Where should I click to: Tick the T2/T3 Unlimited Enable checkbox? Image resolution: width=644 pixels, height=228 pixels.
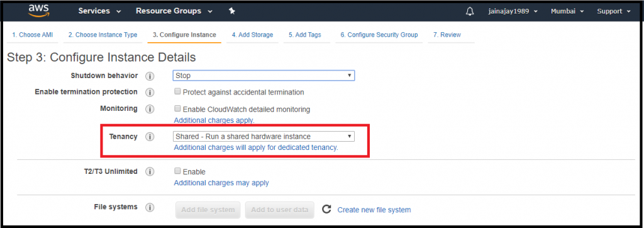pos(177,171)
